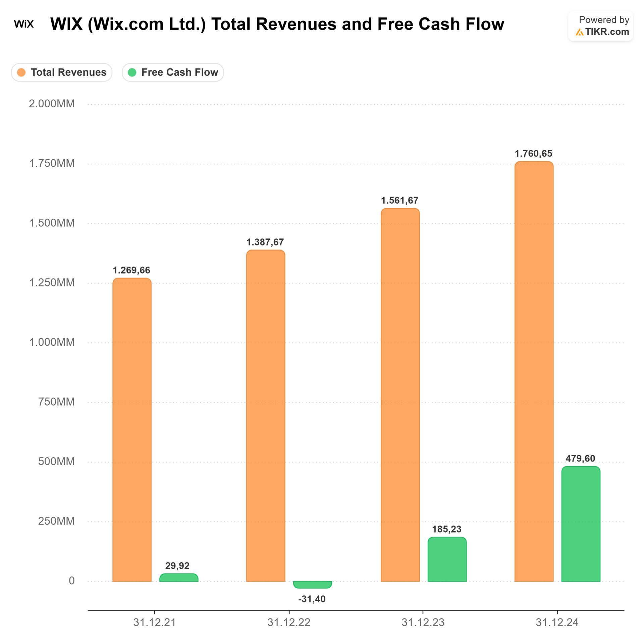Click the 29,92 free cash flow bar
Screen dimensions: 644x644
[179, 578]
